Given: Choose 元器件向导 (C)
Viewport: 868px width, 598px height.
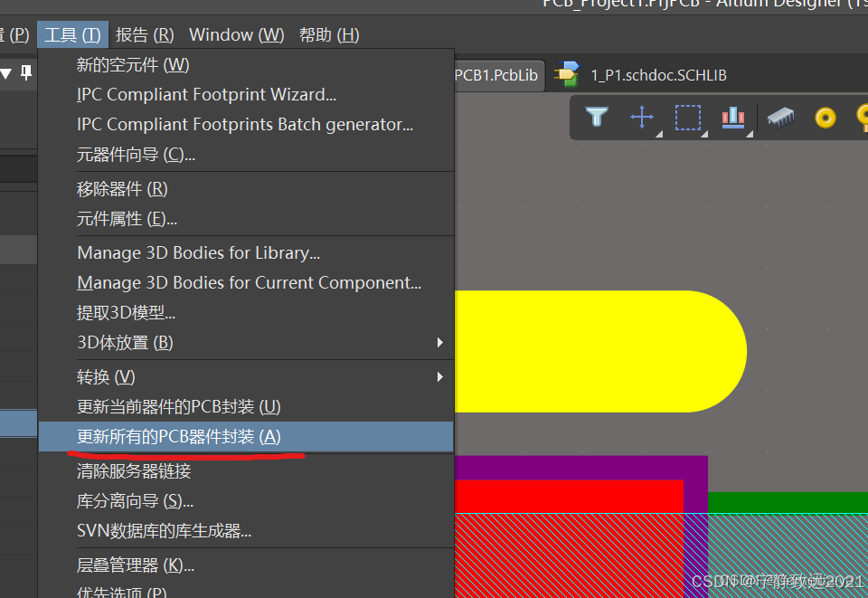Looking at the screenshot, I should click(x=246, y=155).
